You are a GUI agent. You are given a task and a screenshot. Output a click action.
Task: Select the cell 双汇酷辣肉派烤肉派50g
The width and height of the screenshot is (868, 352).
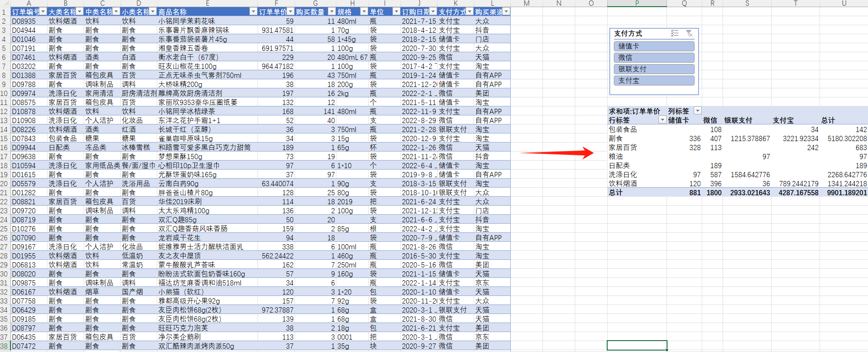[x=208, y=346]
